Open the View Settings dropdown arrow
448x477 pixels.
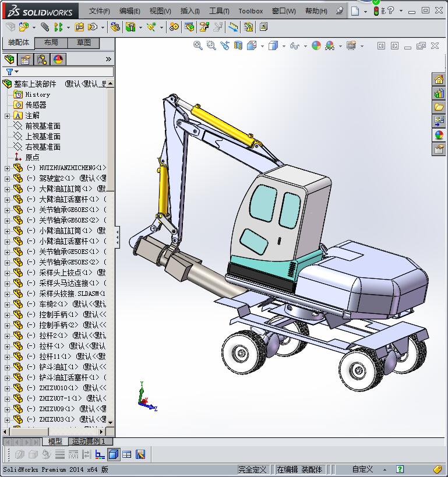pos(362,46)
